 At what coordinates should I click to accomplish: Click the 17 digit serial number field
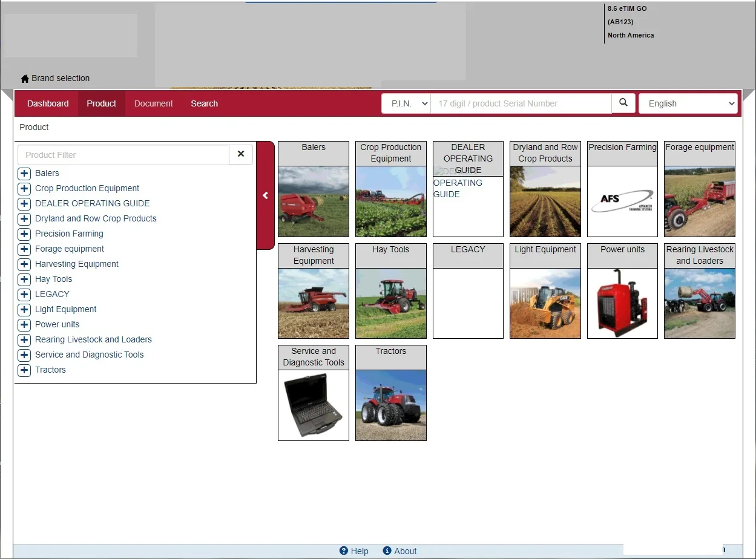[521, 103]
